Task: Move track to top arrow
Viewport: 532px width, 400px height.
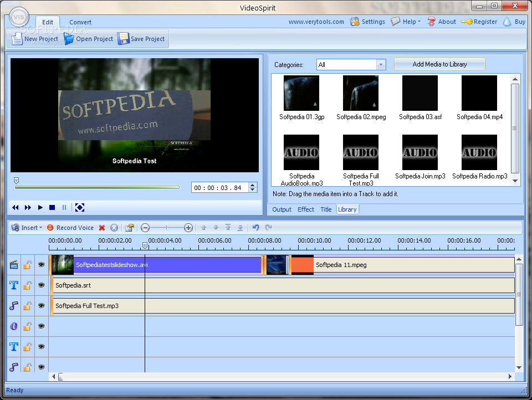Action: pyautogui.click(x=228, y=228)
